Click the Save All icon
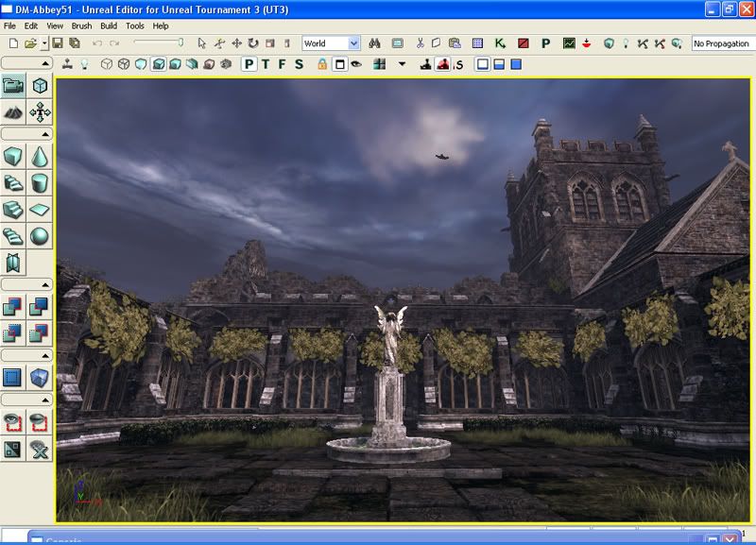The width and height of the screenshot is (756, 545). tap(75, 43)
